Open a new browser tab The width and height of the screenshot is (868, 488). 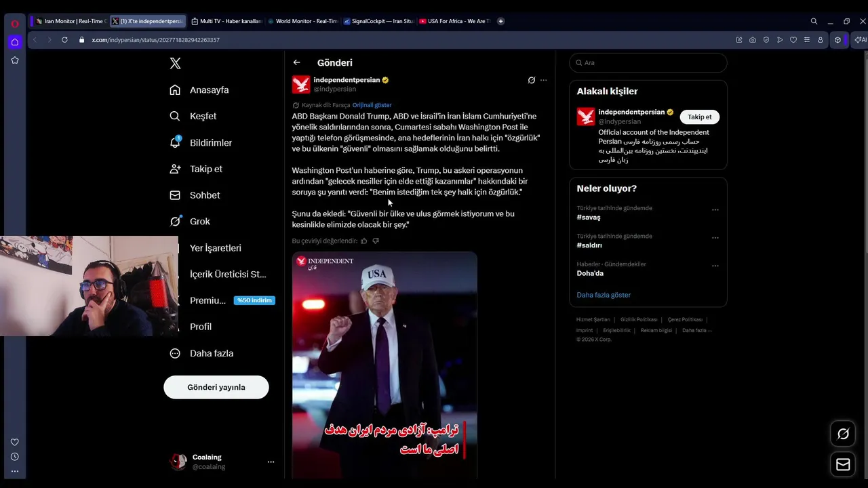point(501,21)
